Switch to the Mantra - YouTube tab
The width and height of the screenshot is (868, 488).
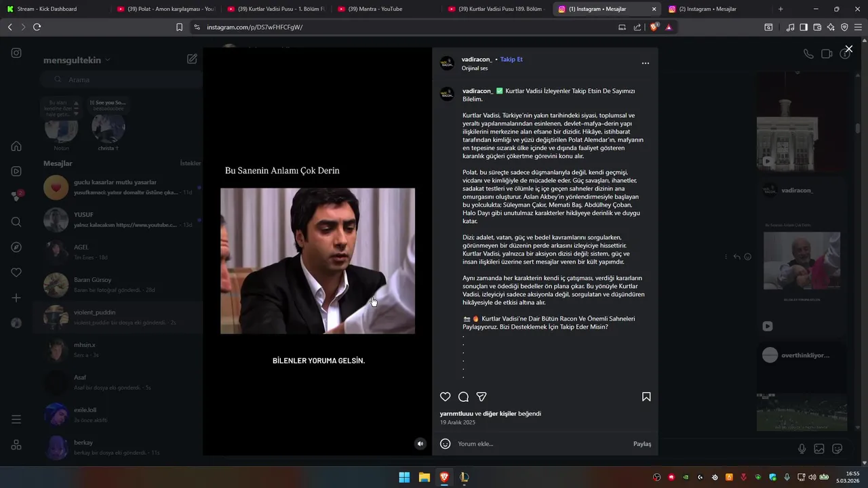385,9
